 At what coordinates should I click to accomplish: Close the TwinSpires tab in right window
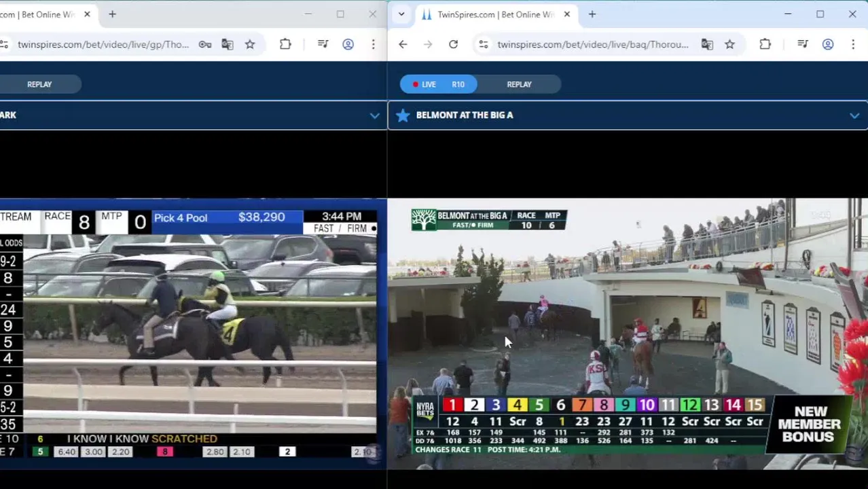click(x=567, y=14)
